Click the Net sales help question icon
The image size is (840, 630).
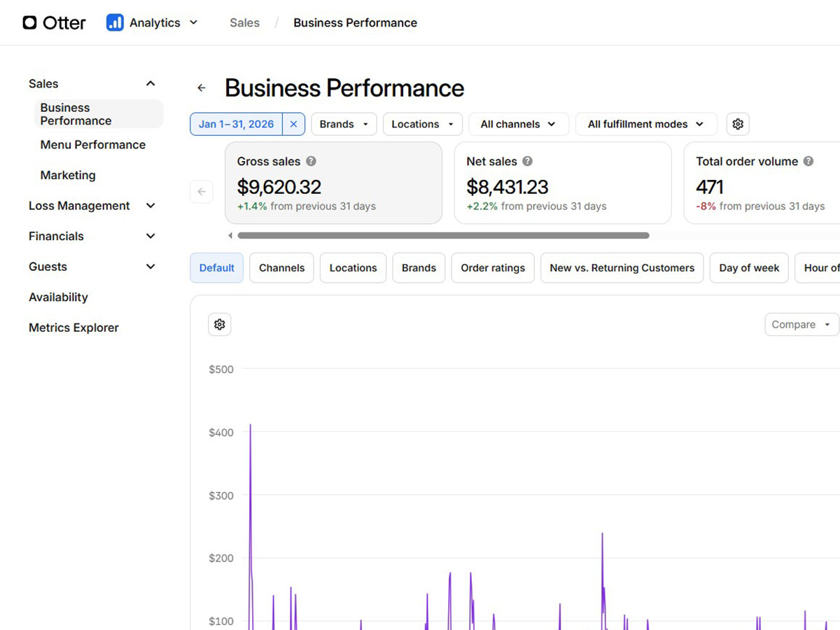click(528, 161)
